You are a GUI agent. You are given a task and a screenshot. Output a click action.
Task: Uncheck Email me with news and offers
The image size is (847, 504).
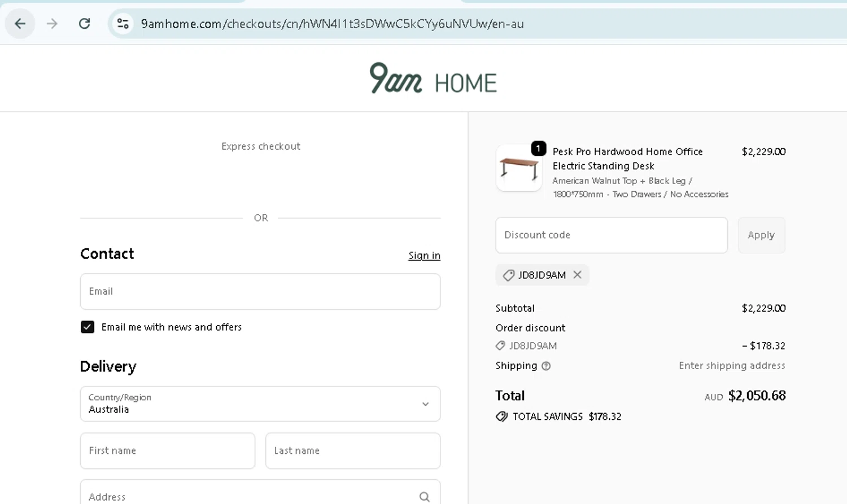(x=88, y=327)
